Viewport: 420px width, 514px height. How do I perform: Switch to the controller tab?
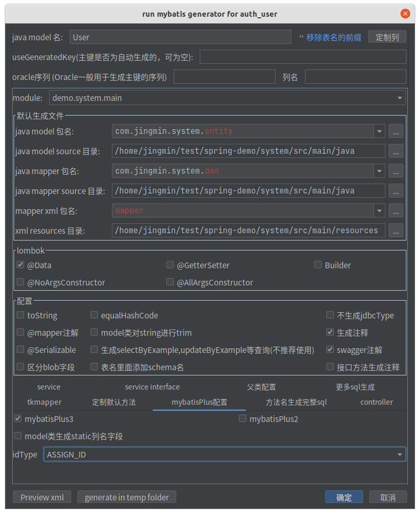tap(377, 402)
